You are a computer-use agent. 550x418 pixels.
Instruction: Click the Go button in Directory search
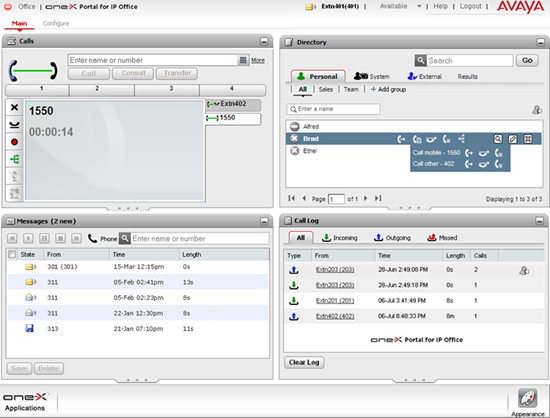527,61
